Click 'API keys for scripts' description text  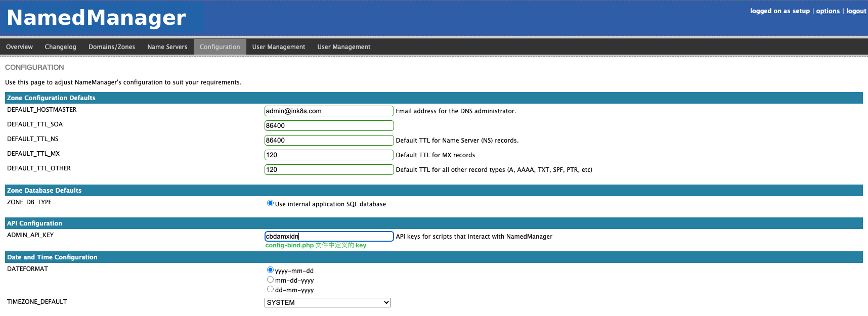pyautogui.click(x=474, y=237)
